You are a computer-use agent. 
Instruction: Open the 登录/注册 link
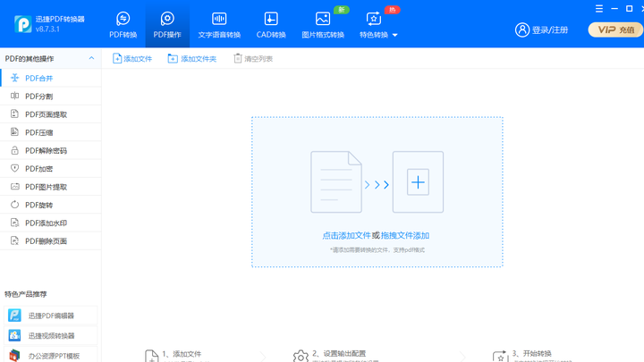(549, 30)
